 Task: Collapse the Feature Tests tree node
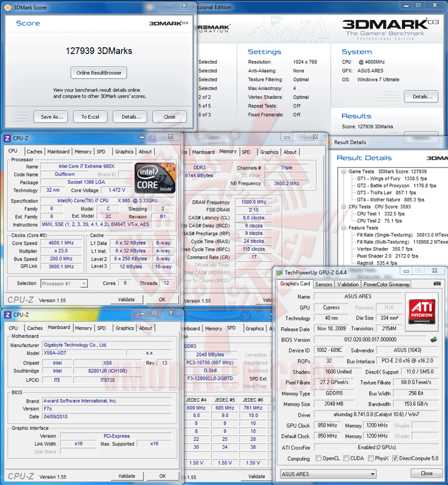click(x=343, y=228)
